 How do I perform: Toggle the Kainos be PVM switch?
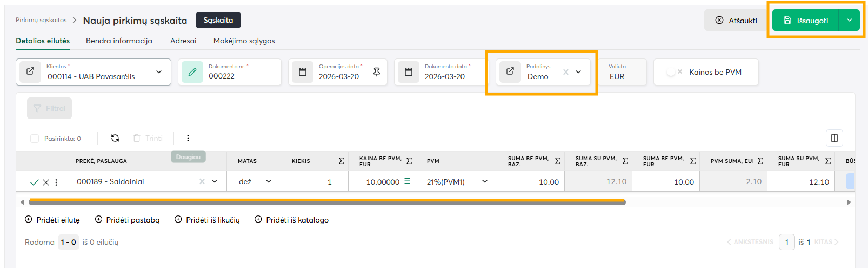click(673, 72)
